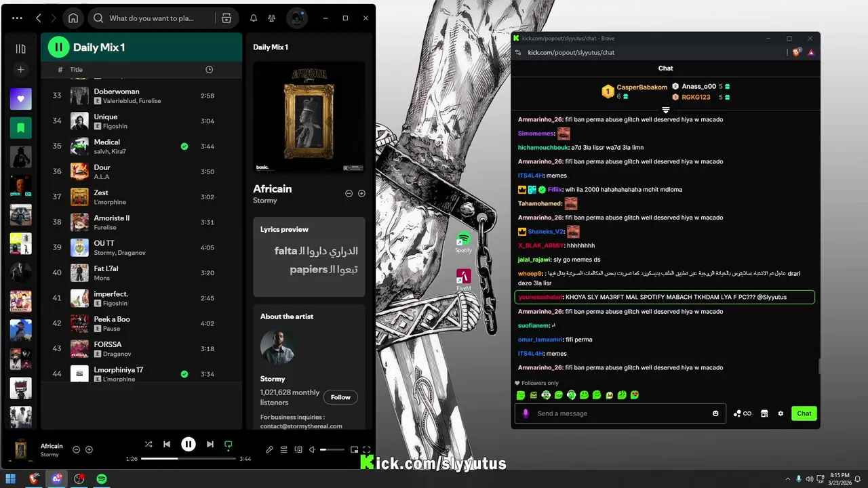Screen dimensions: 868x488
Task: Open the Spotify profile avatar menu
Action: [x=296, y=18]
